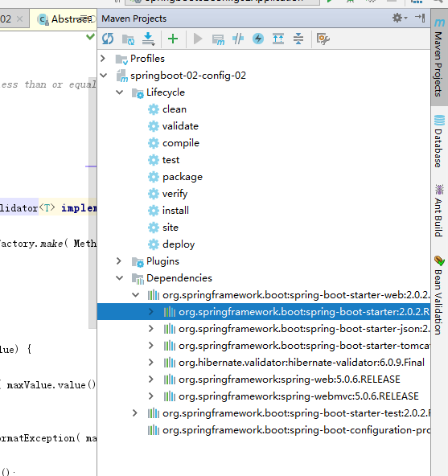Run Maven build play icon
This screenshot has height=476, width=448.
198,39
